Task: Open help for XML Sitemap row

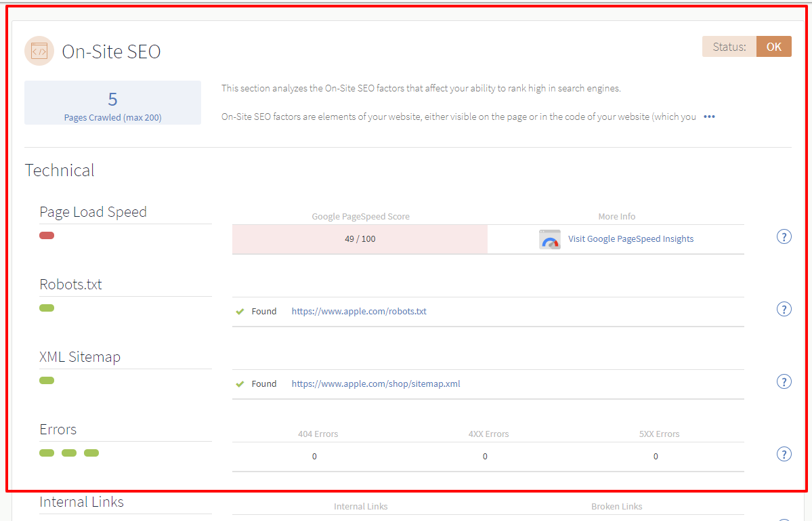Action: (x=784, y=381)
